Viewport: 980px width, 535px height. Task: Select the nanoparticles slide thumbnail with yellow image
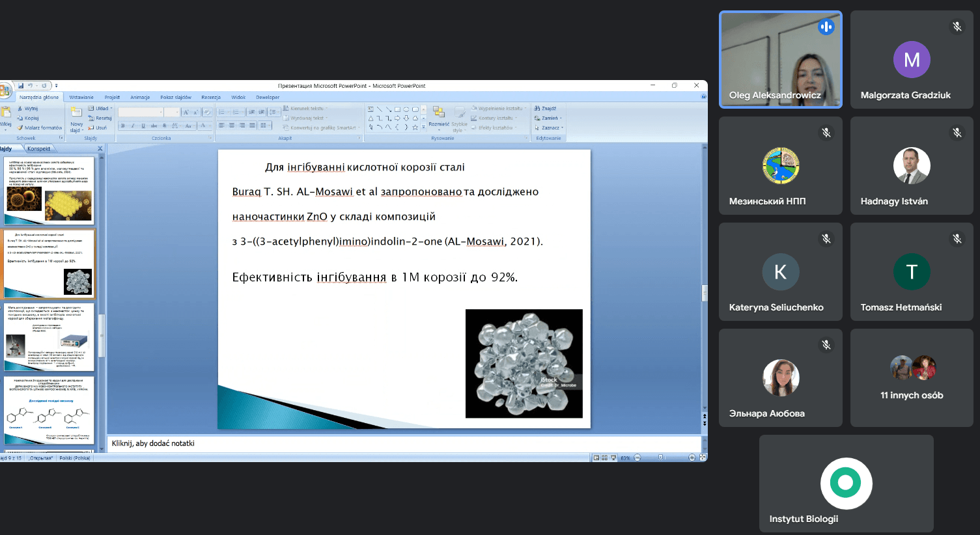49,190
